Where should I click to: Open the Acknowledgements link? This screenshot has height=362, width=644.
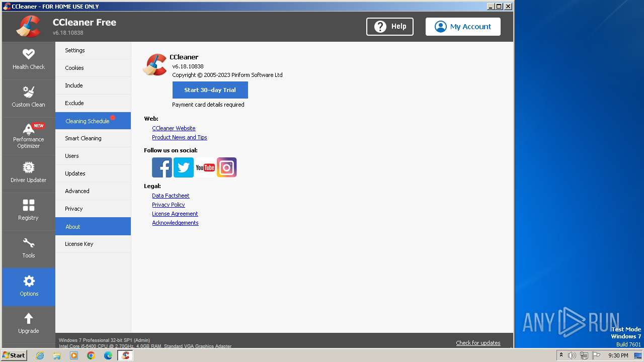(x=175, y=223)
